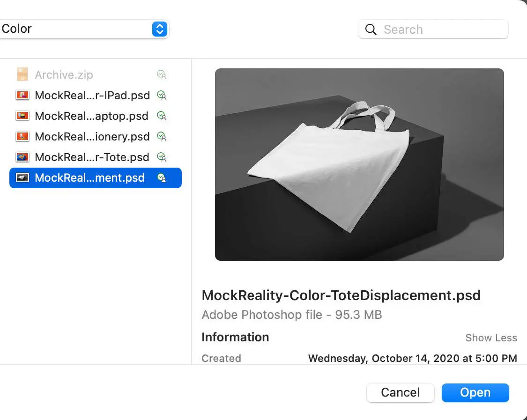Click the green badge beside the IPad PSD
Screen dimensions: 527x420
(x=162, y=95)
